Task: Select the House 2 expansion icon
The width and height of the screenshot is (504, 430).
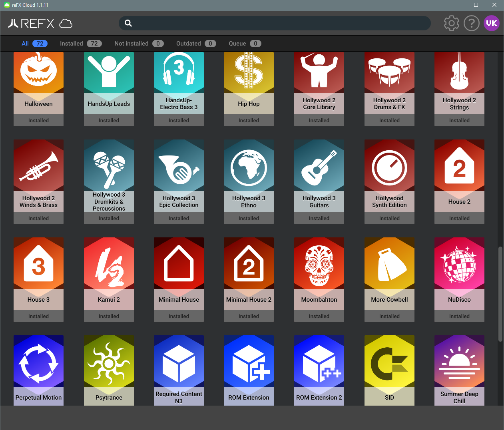Action: tap(459, 165)
